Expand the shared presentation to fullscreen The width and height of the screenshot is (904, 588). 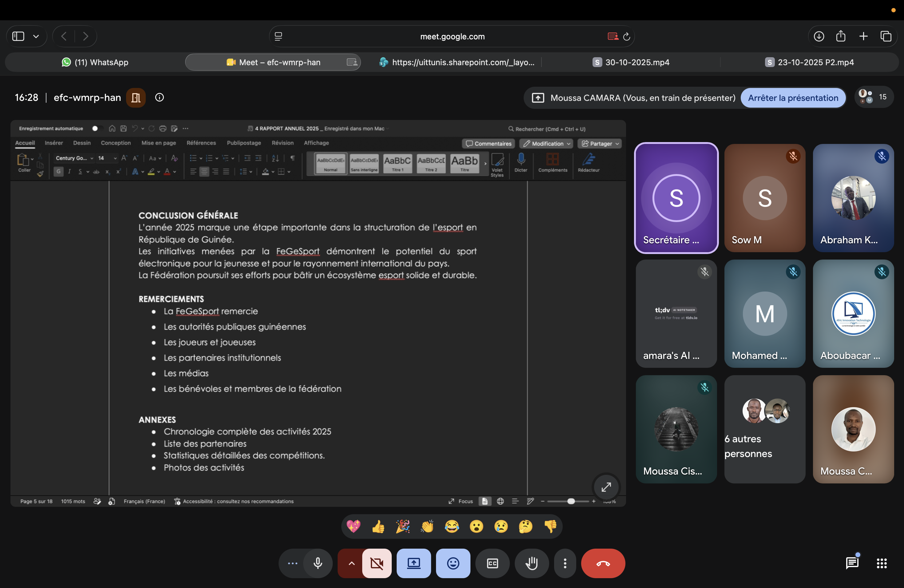point(606,487)
